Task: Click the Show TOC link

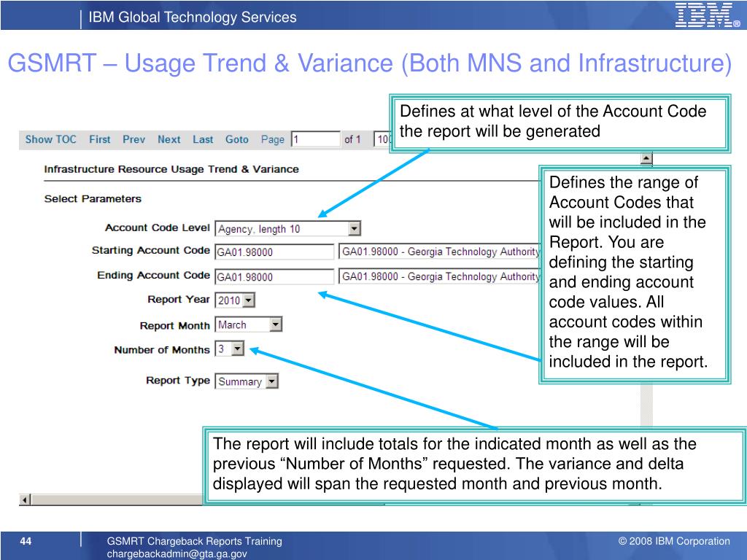Action: click(x=50, y=139)
